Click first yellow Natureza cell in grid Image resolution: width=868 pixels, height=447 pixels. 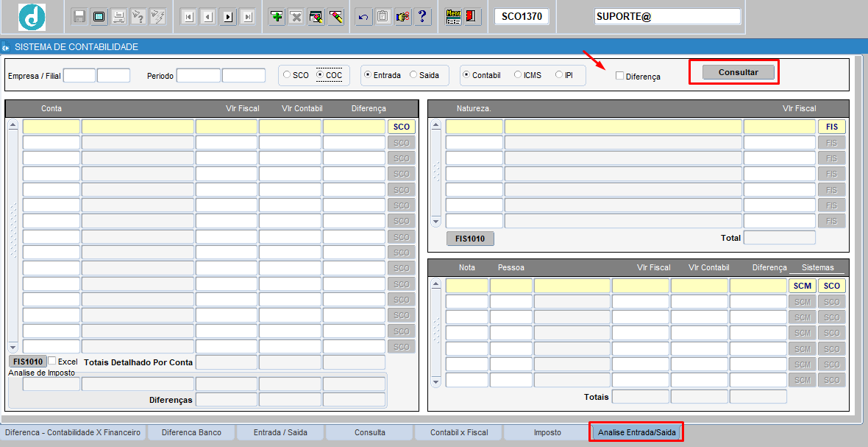(474, 127)
